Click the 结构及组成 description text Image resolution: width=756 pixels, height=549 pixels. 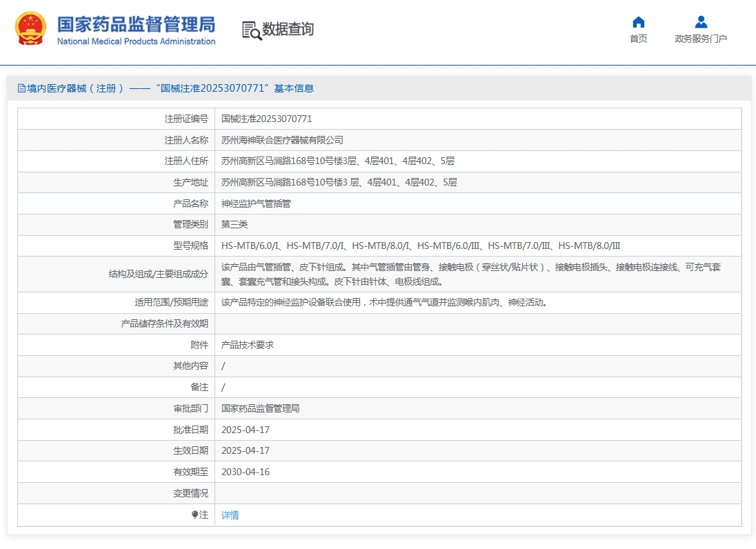471,274
